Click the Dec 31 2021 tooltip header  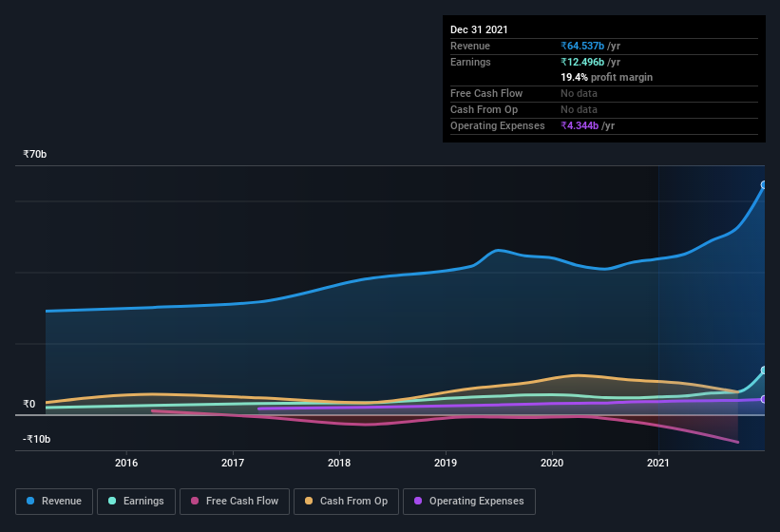click(479, 29)
